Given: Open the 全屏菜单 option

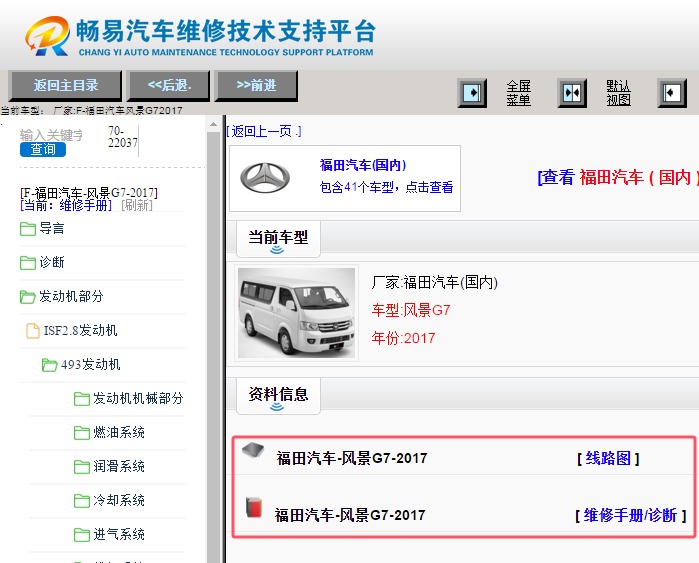Looking at the screenshot, I should tap(518, 93).
